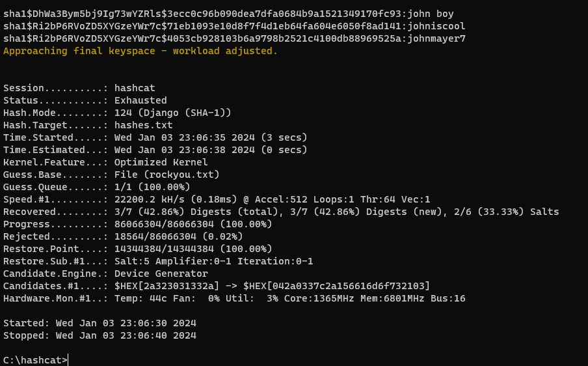Click the Restore.Point value "14344384/14344384"
588x366 pixels.
tap(164, 249)
